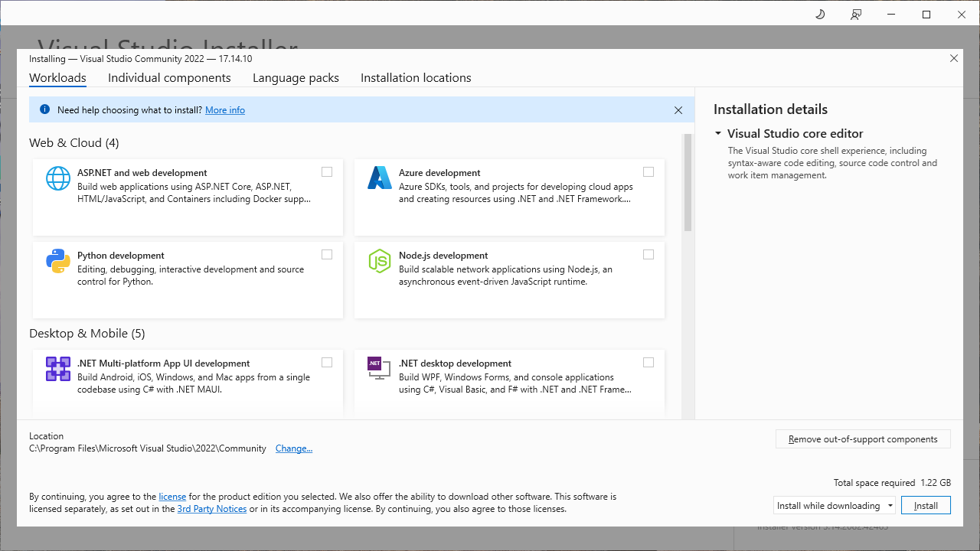
Task: Open the Individual components tab
Action: point(169,78)
